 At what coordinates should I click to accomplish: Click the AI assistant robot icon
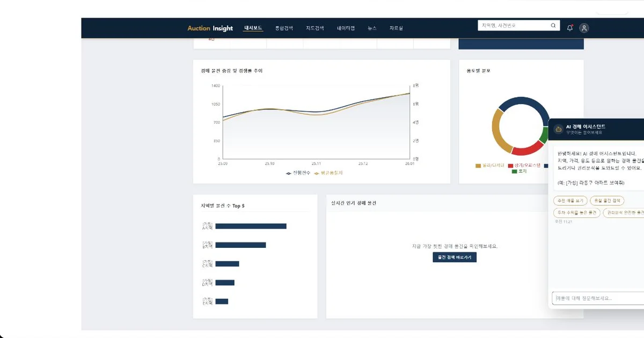pyautogui.click(x=558, y=129)
